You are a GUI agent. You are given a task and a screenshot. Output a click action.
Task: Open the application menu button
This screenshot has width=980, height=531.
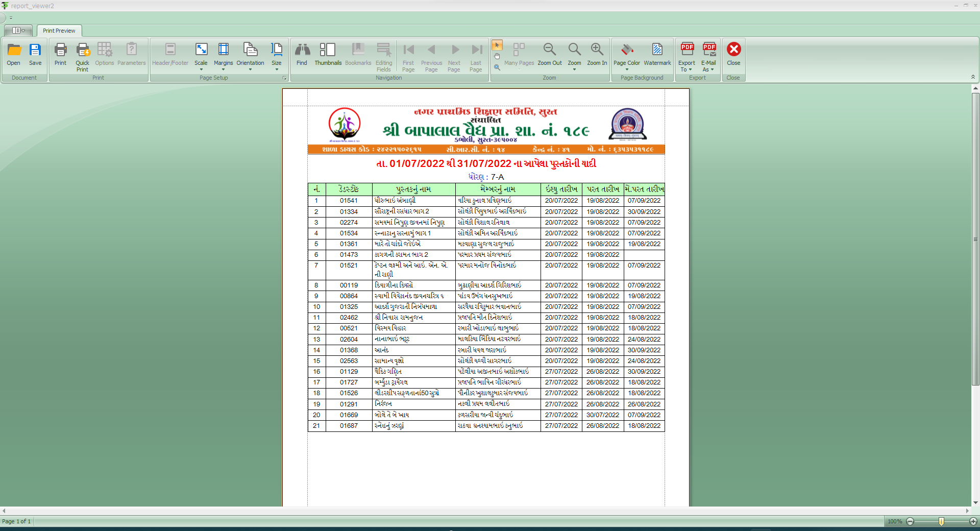click(18, 31)
